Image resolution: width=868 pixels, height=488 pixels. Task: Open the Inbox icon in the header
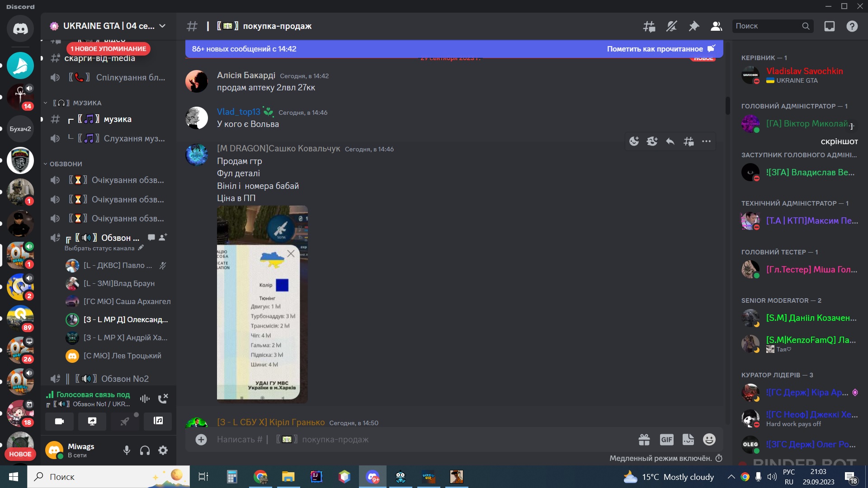tap(829, 26)
